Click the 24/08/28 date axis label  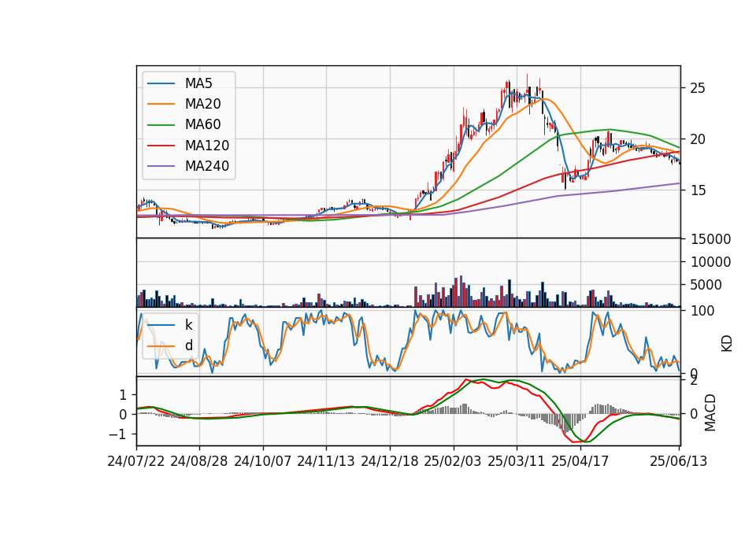[x=199, y=461]
